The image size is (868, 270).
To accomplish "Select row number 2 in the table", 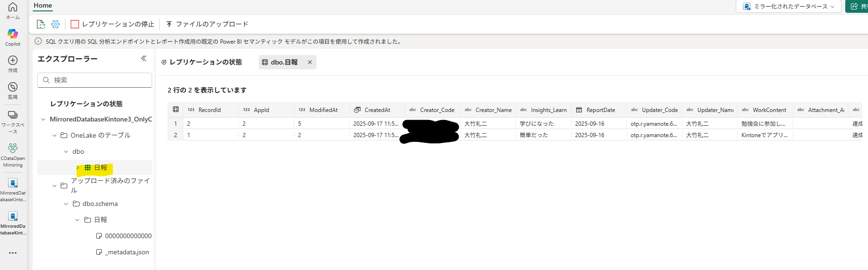I will [x=175, y=135].
